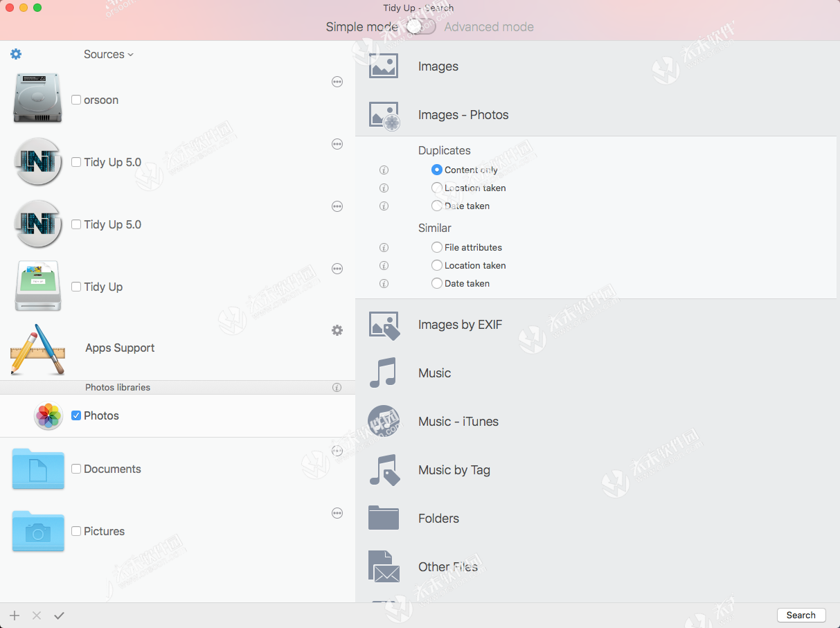
Task: Show info for Duplicates Location taken
Action: (384, 188)
